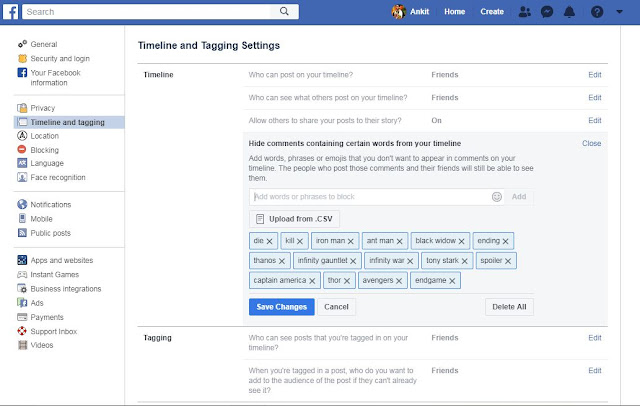The image size is (640, 406).
Task: Edit who can post on your timeline
Action: click(595, 75)
